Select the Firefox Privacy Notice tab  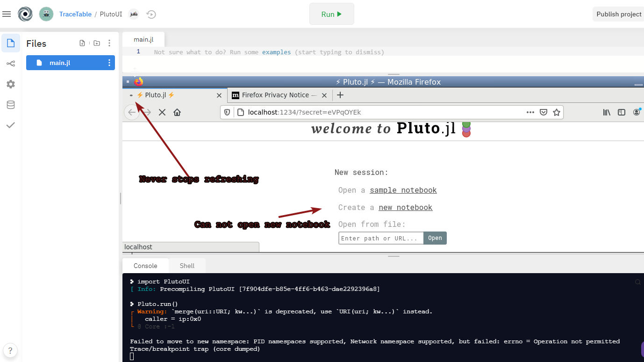[279, 95]
